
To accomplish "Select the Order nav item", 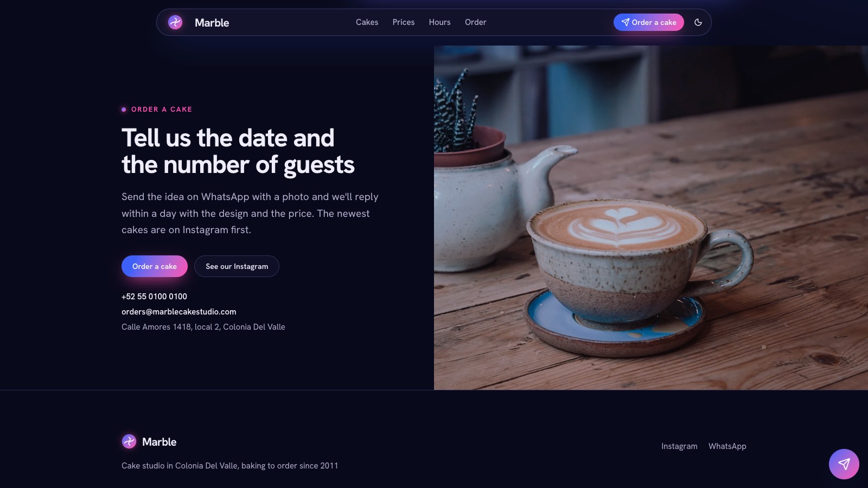I will pos(476,22).
